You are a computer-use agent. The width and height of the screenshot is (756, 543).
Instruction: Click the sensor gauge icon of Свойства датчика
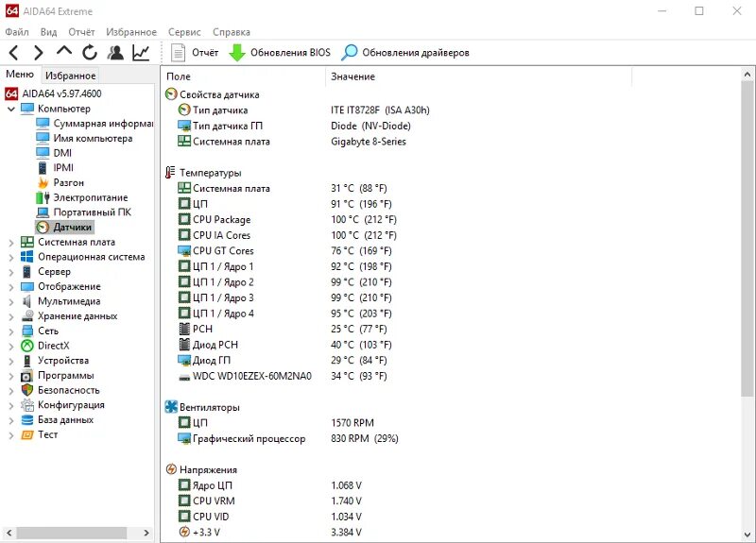pyautogui.click(x=171, y=93)
